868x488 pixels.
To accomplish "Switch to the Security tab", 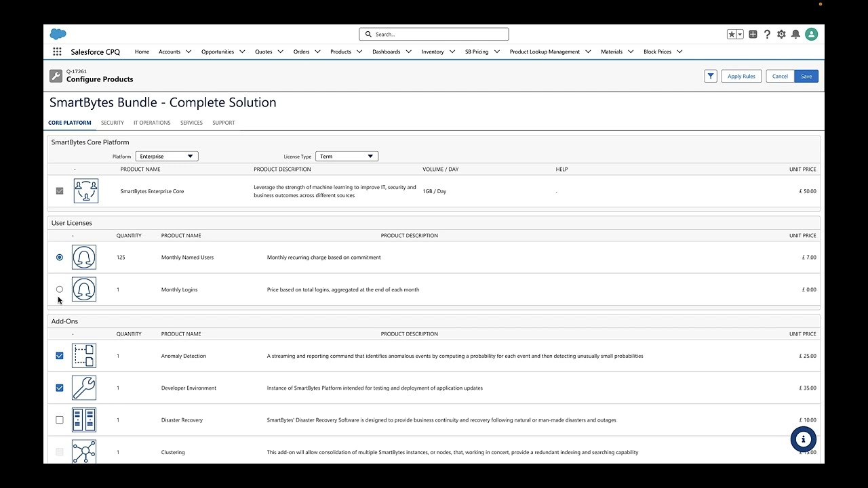I will 113,123.
